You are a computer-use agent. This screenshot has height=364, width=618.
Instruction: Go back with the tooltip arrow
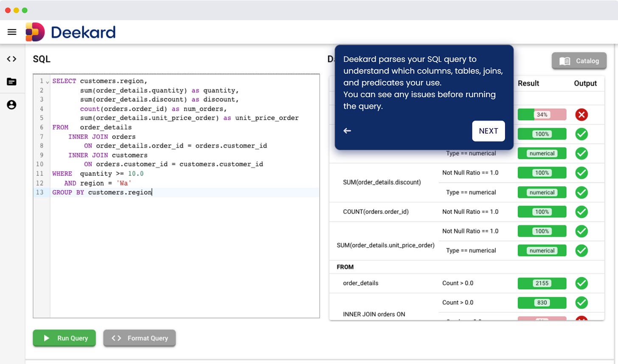pos(347,131)
